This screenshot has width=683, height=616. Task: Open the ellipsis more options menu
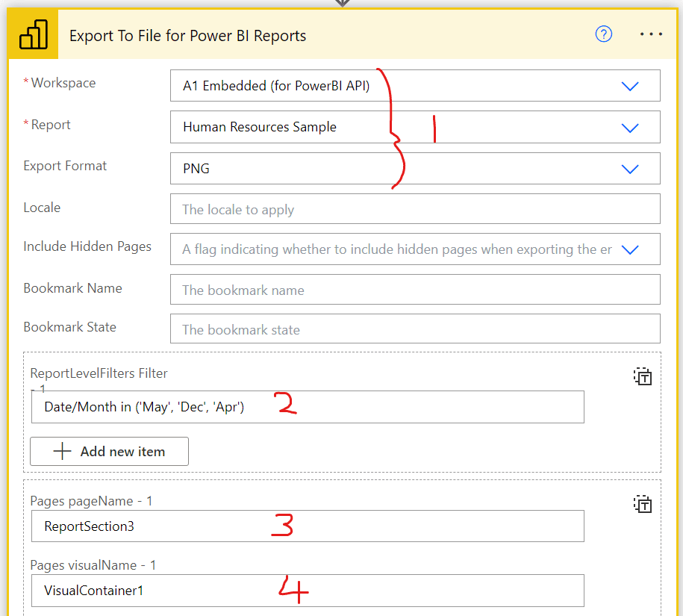click(x=651, y=34)
